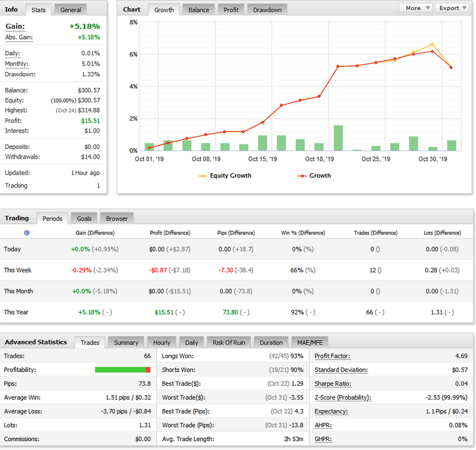The width and height of the screenshot is (476, 450).
Task: Click the Win % (Difference) column header
Action: 303,233
